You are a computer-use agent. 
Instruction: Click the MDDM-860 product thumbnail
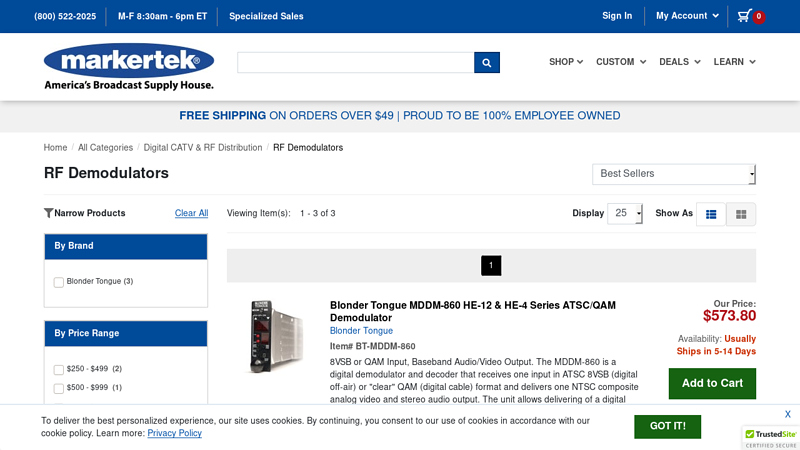tap(276, 336)
